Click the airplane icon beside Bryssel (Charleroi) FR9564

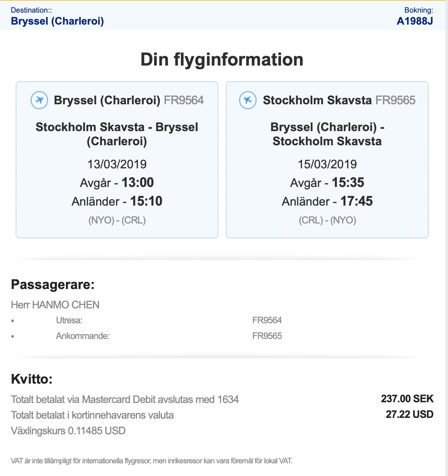39,100
